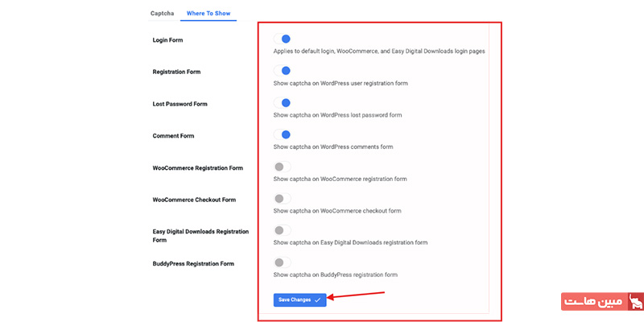Viewport: 644px width, 322px height.
Task: Click the Easy Digital Downloads Registration Form label
Action: (200, 236)
